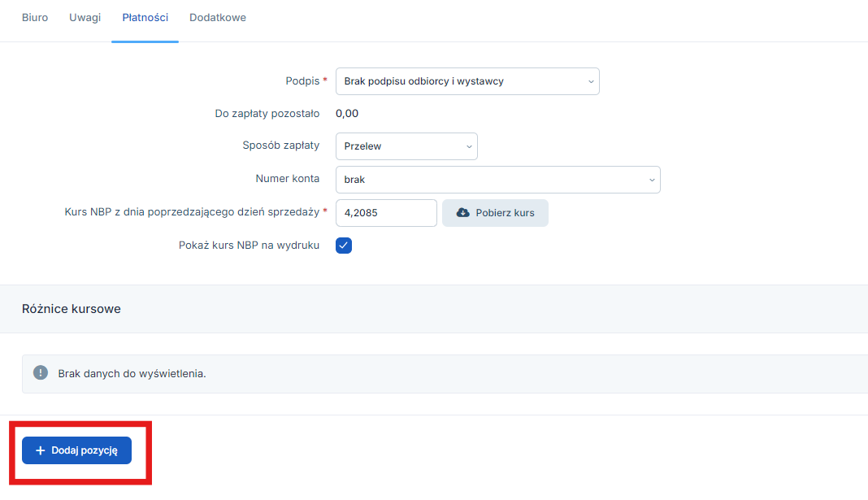Click the Dodaj pozycję button
Screen dimensions: 868x500
point(77,450)
